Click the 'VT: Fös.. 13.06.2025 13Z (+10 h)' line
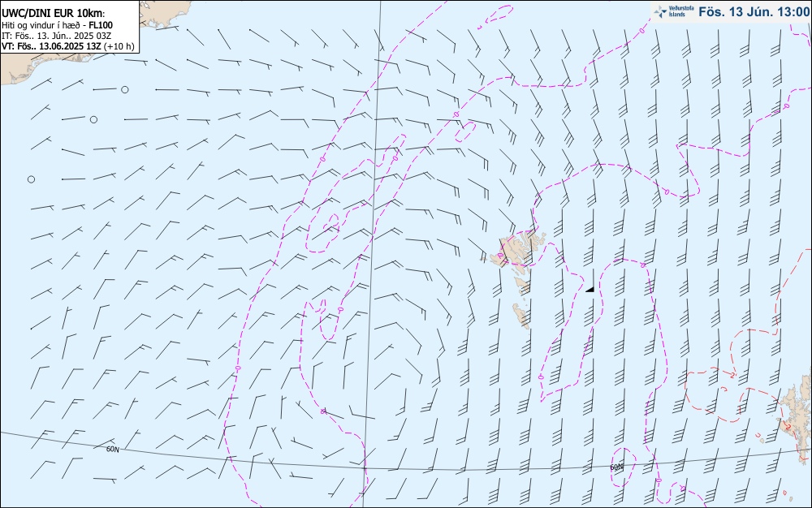This screenshot has width=812, height=508. [x=68, y=46]
